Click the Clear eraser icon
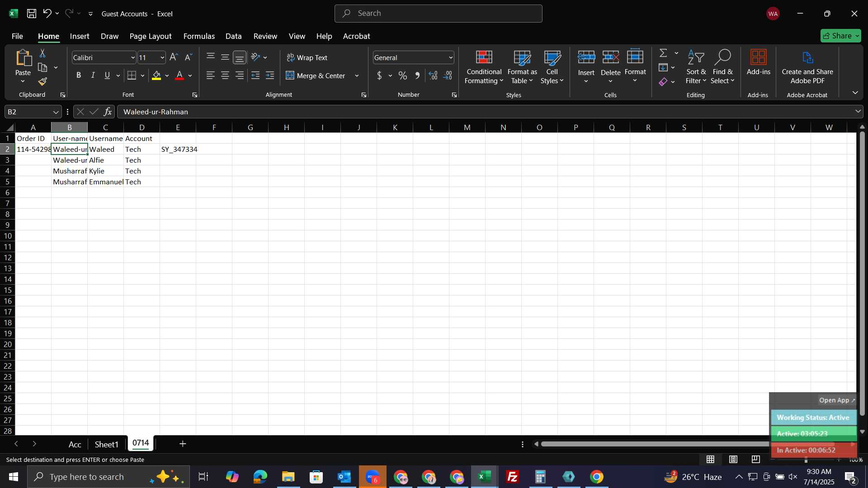 pyautogui.click(x=663, y=82)
